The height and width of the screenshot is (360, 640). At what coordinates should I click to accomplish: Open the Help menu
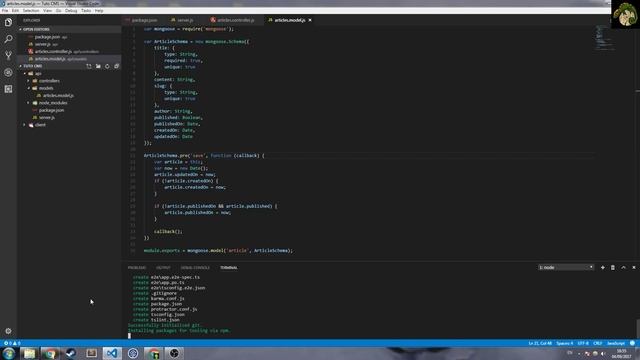point(99,11)
